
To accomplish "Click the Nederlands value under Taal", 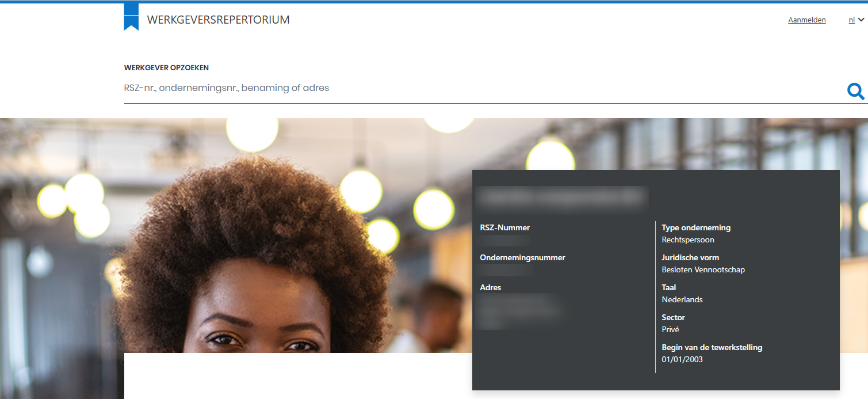I will click(682, 299).
